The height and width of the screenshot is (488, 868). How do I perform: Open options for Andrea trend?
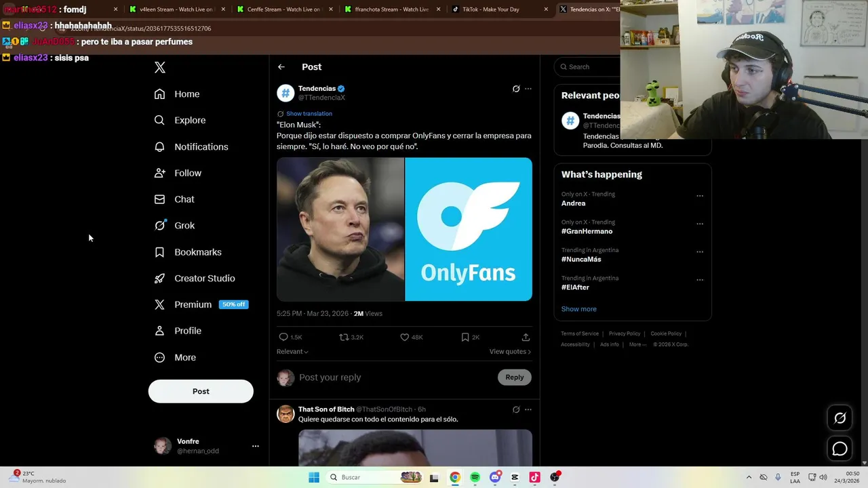click(x=700, y=196)
